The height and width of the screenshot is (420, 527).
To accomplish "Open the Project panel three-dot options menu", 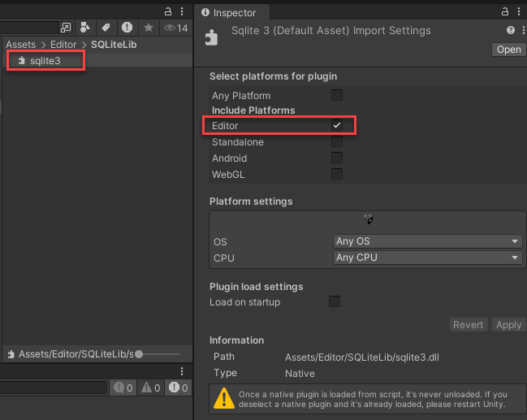I will click(x=183, y=11).
